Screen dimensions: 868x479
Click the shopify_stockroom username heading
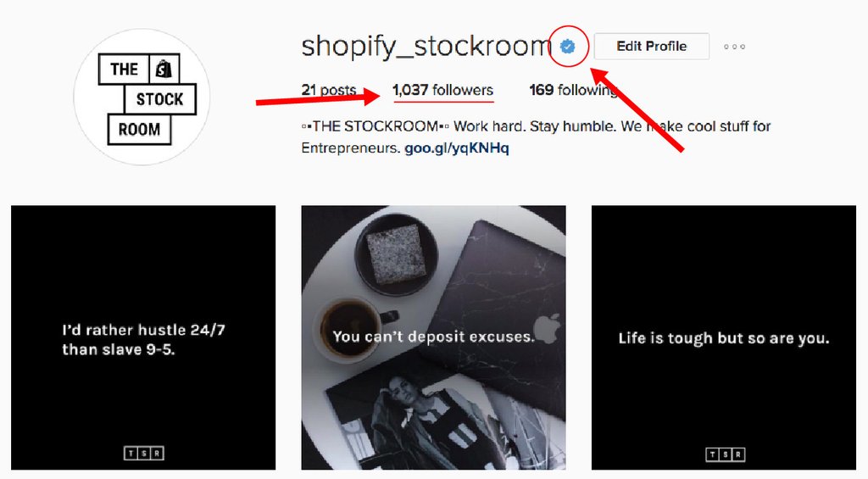tap(426, 47)
